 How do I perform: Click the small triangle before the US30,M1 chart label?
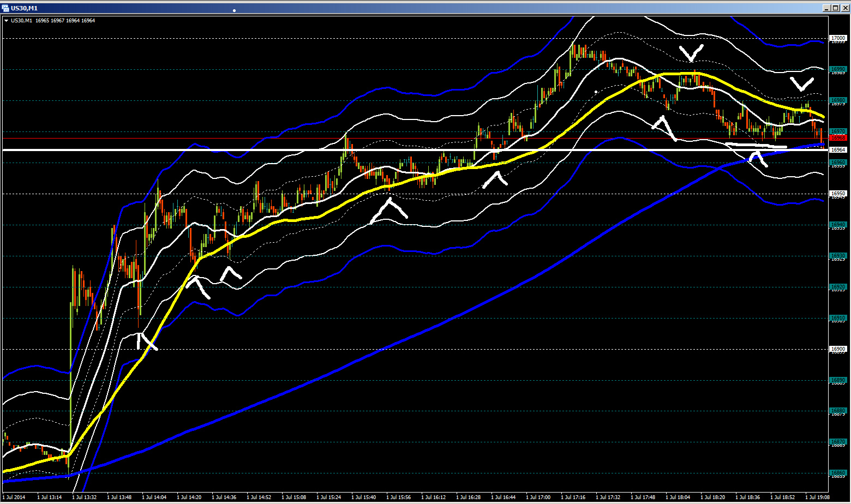(6, 21)
